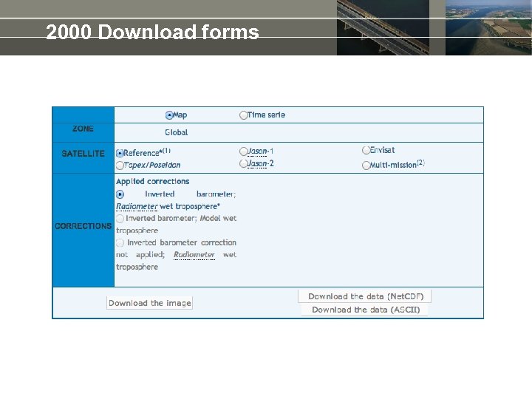This screenshot has height=399, width=532.
Task: Select the Map radio button
Action: [169, 115]
